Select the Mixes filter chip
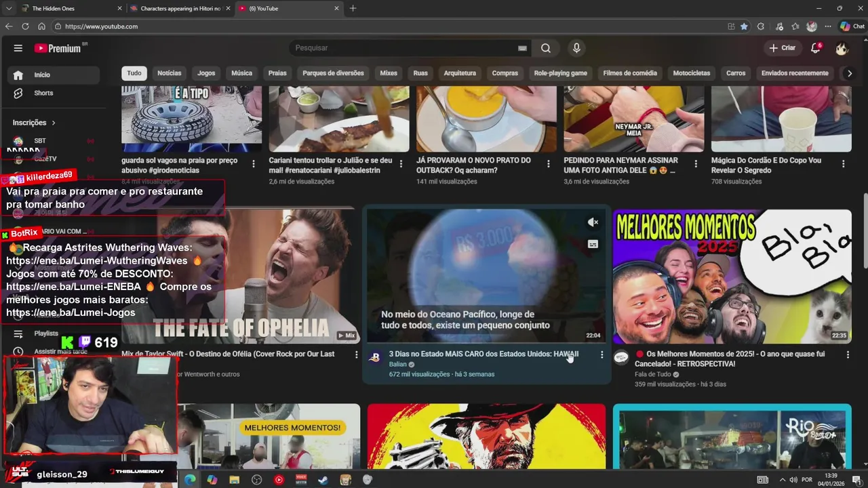 point(389,73)
